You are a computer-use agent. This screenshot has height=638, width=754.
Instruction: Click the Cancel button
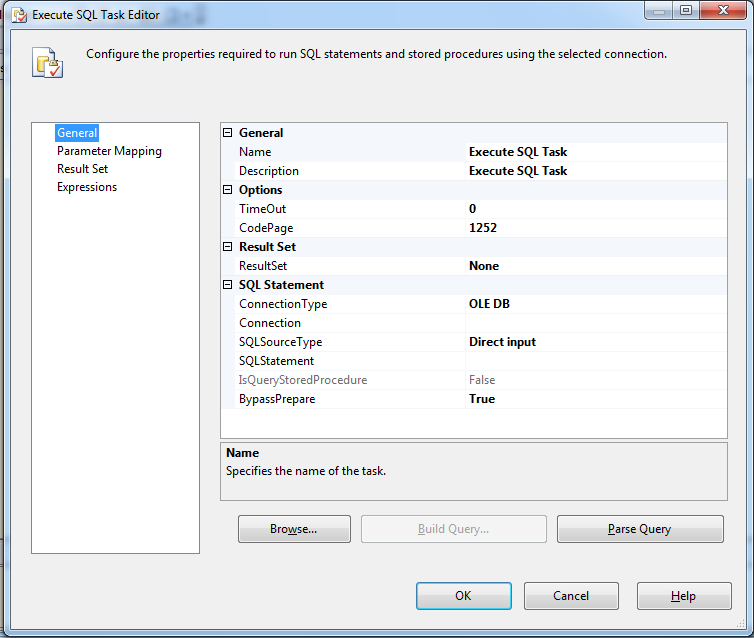(x=571, y=596)
